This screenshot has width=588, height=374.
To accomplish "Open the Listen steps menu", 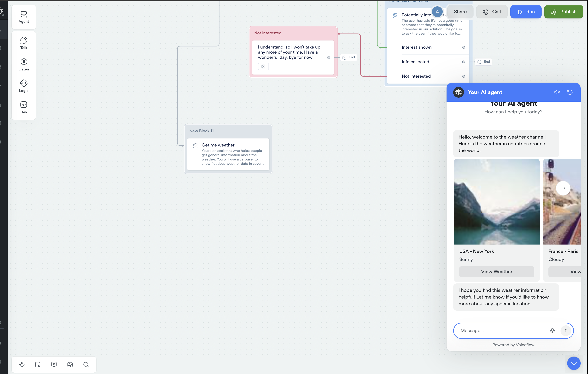I will (24, 65).
